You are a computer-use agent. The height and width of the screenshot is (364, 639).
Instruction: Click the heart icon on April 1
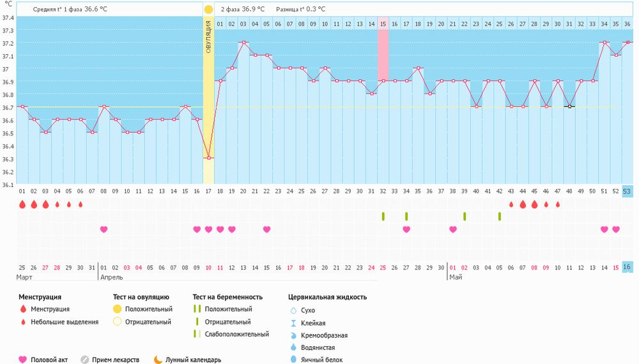pos(104,229)
